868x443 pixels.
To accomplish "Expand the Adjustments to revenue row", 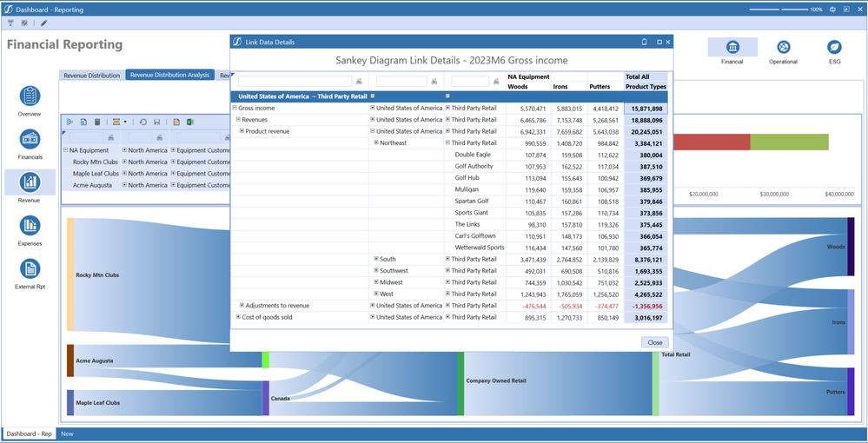I will coord(242,306).
